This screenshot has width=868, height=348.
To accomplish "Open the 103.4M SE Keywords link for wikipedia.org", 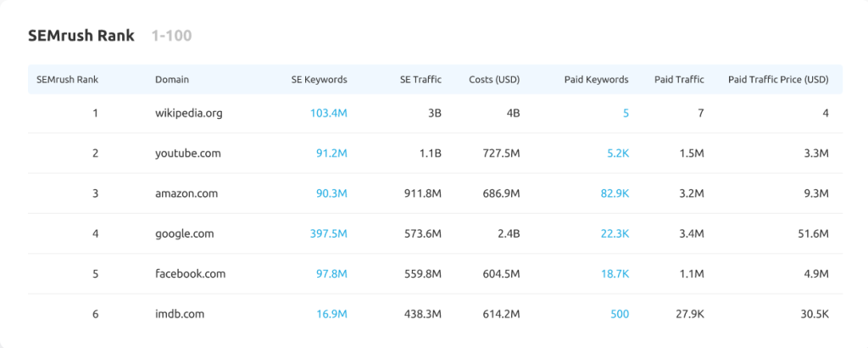I will click(329, 114).
